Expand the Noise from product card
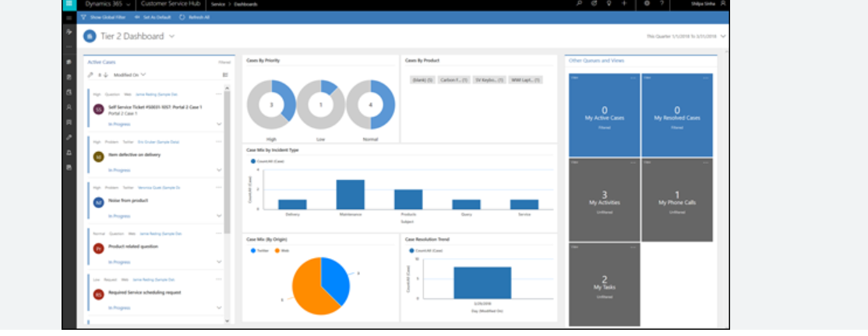 click(219, 216)
